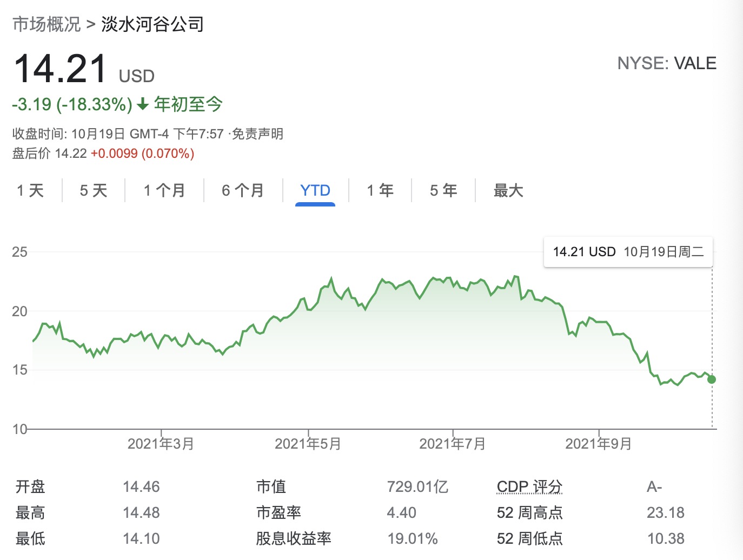The image size is (743, 560).
Task: Click the 52 周高点 value 23.18
Action: pos(666,512)
